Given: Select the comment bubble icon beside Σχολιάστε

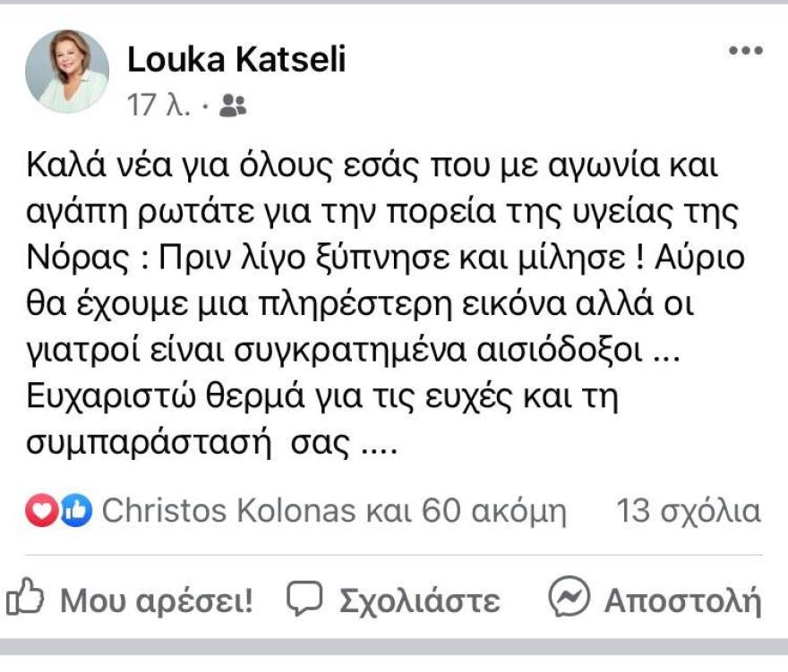Looking at the screenshot, I should (304, 597).
